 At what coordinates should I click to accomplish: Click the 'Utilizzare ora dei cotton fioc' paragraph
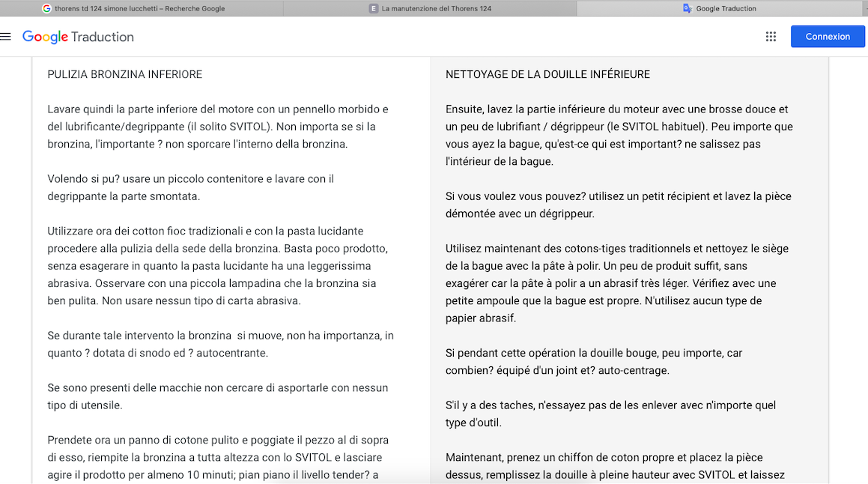point(217,266)
